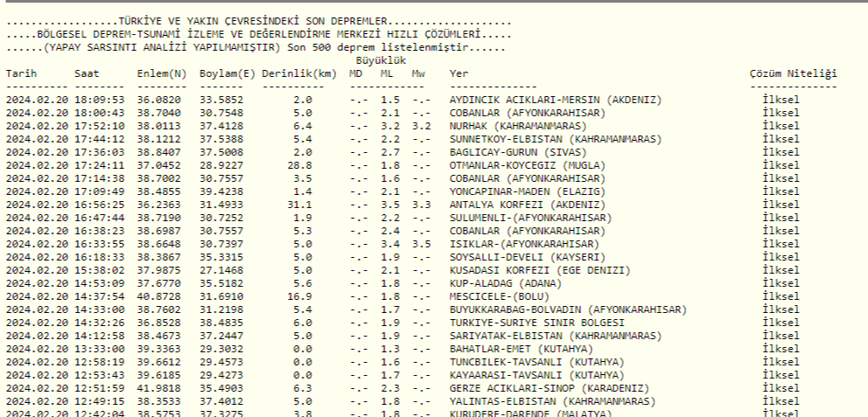Screen dimensions: 868x417
Task: Click the 'Enlem(N)' column header
Action: 161,75
